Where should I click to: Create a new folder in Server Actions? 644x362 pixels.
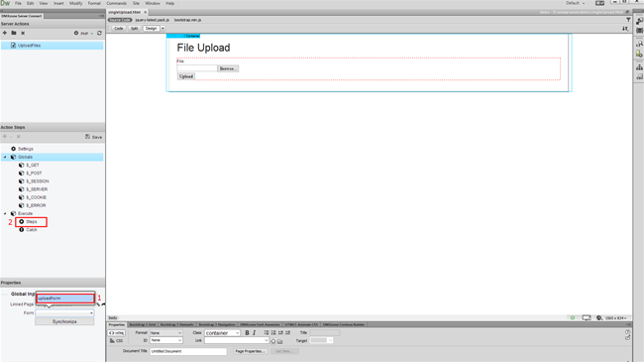tap(14, 33)
